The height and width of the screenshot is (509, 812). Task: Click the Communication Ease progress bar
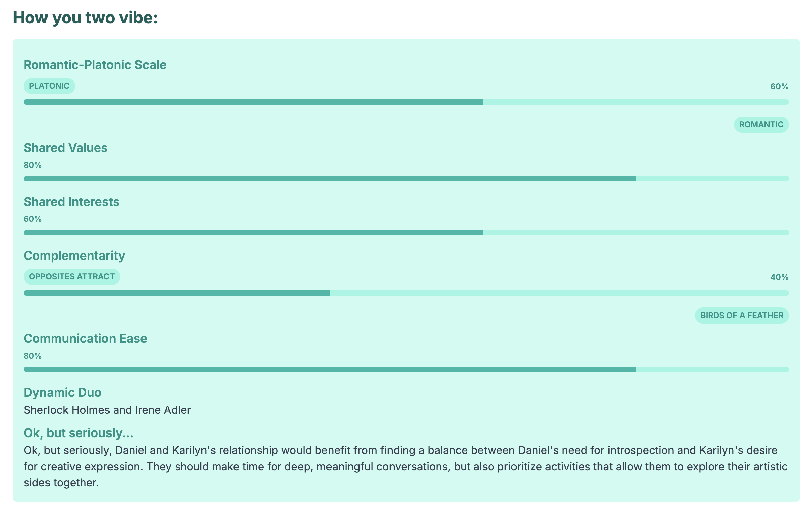(406, 369)
